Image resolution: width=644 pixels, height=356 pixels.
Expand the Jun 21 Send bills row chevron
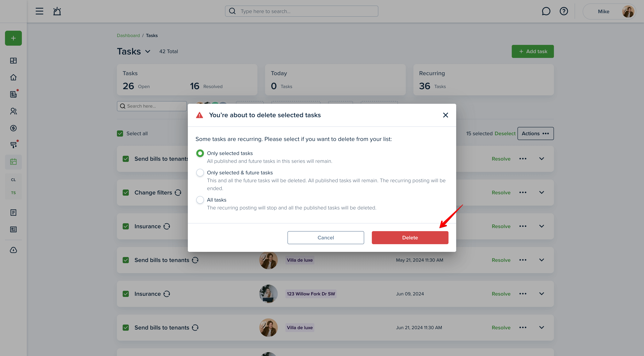click(541, 327)
